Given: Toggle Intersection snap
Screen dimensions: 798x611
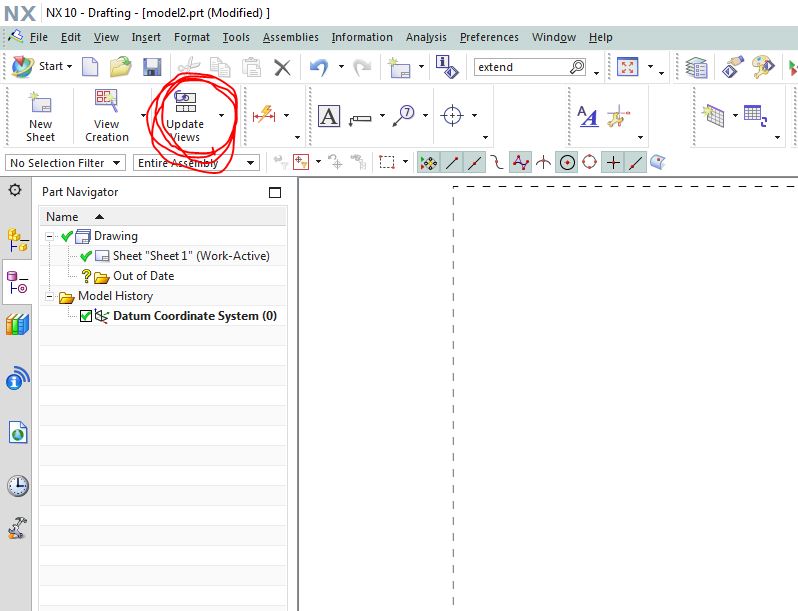Looking at the screenshot, I should click(x=543, y=163).
